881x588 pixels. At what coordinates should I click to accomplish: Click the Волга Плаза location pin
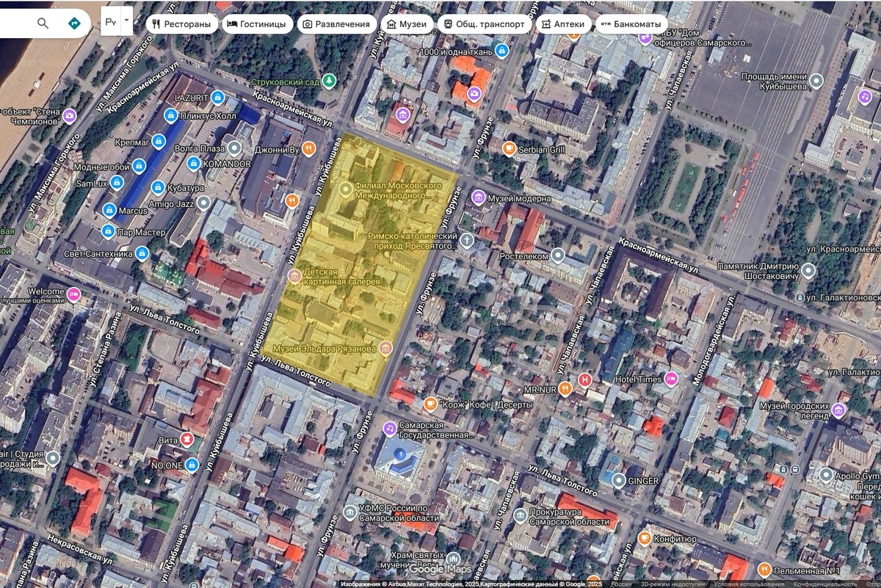tap(234, 148)
